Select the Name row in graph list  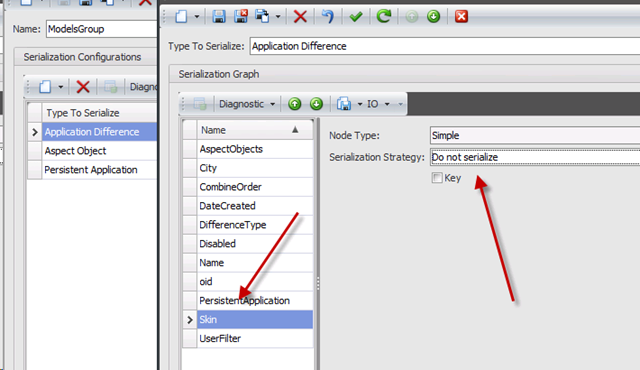pyautogui.click(x=255, y=263)
